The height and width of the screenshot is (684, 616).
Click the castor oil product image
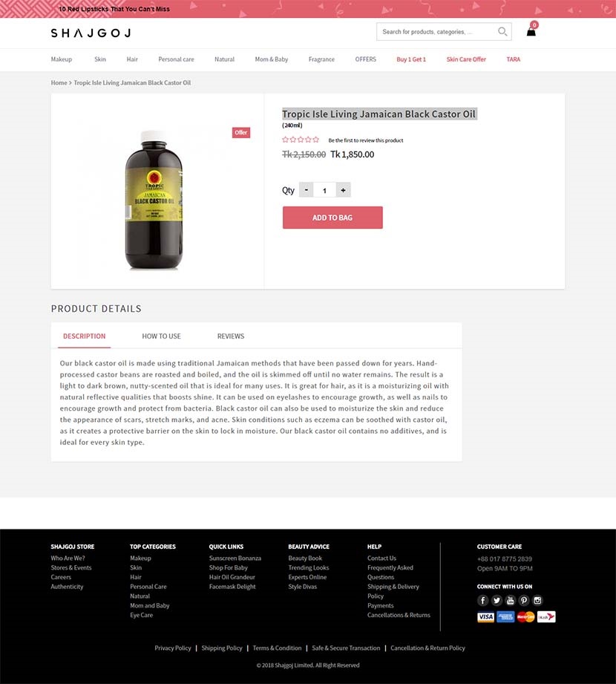[154, 200]
